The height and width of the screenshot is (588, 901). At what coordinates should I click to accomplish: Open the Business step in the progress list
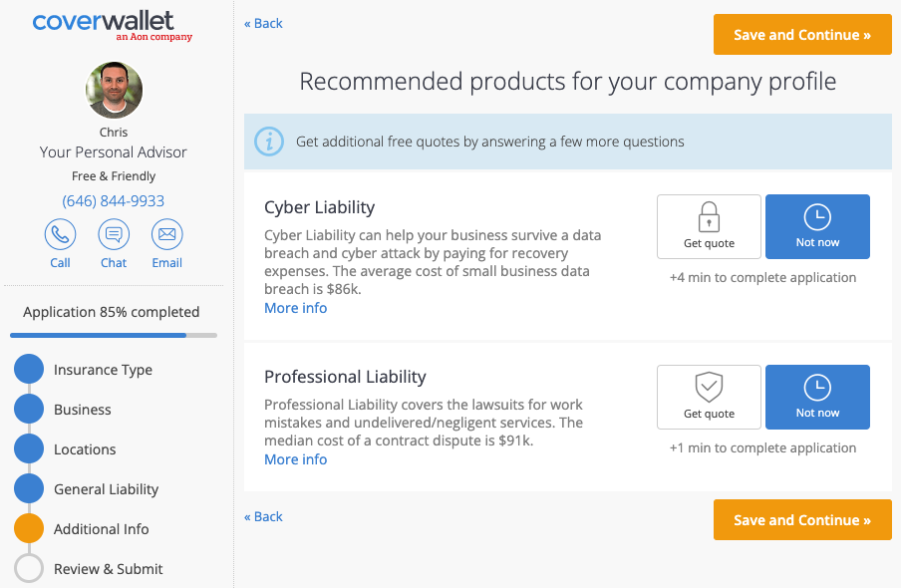(30, 409)
